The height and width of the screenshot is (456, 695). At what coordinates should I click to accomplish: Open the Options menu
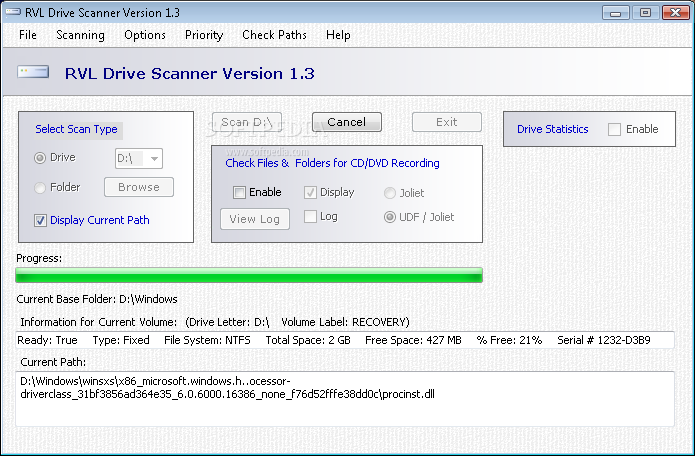[145, 35]
